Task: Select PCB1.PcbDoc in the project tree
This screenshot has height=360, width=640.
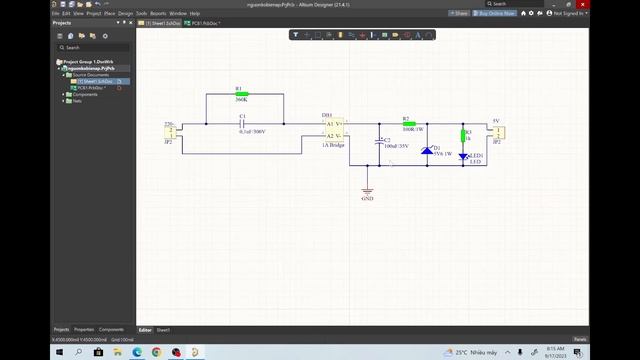Action: (91, 88)
